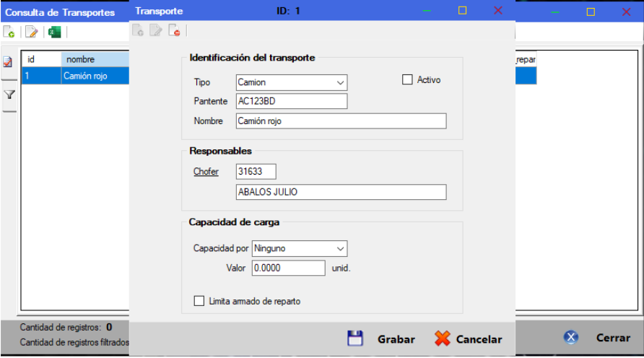This screenshot has width=644, height=358.
Task: Enable Limita armado de reparto
Action: click(199, 301)
